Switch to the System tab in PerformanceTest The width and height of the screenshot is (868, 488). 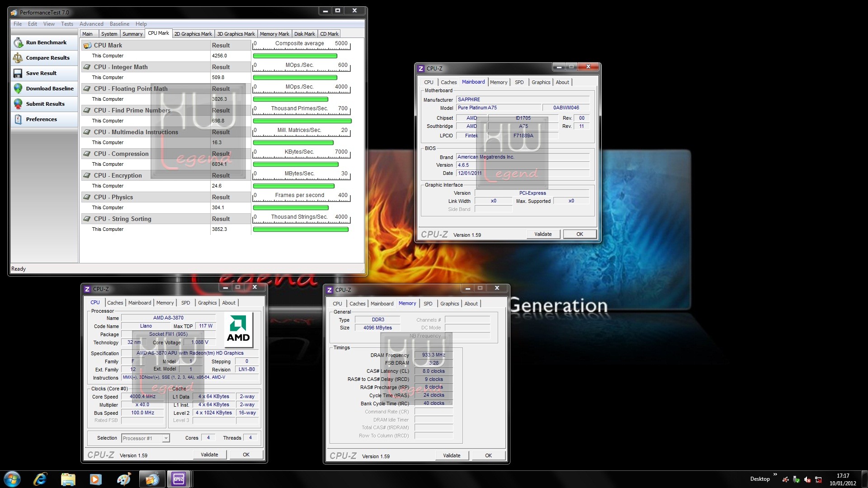coord(109,34)
